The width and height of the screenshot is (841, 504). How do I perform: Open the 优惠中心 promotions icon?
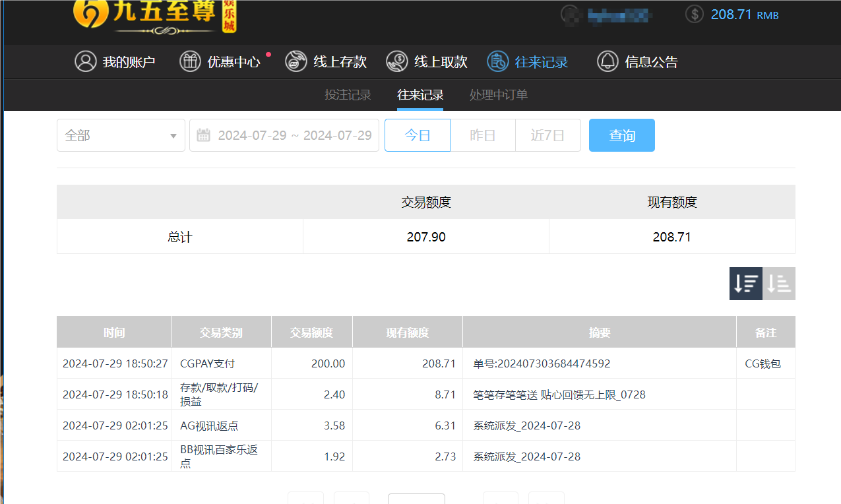[190, 61]
